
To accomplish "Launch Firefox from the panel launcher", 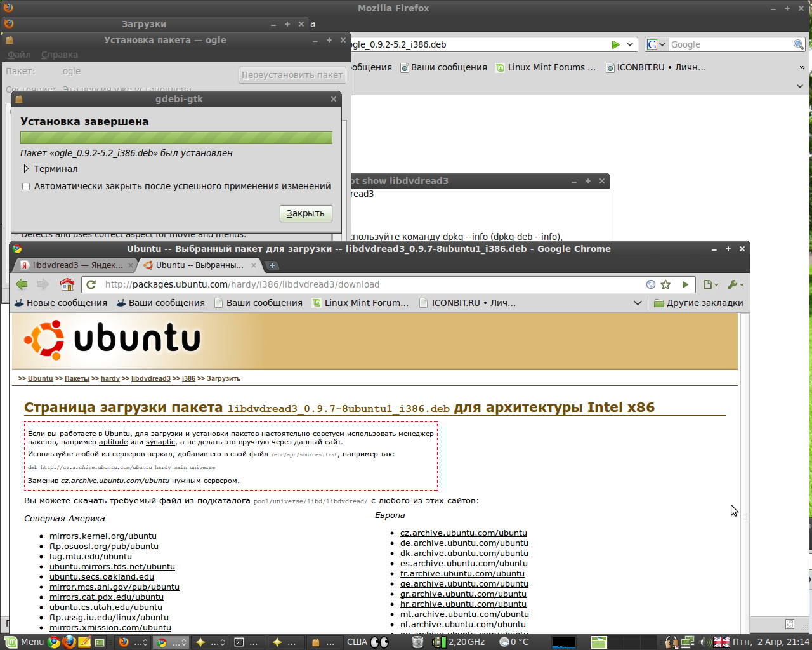I will 69,642.
